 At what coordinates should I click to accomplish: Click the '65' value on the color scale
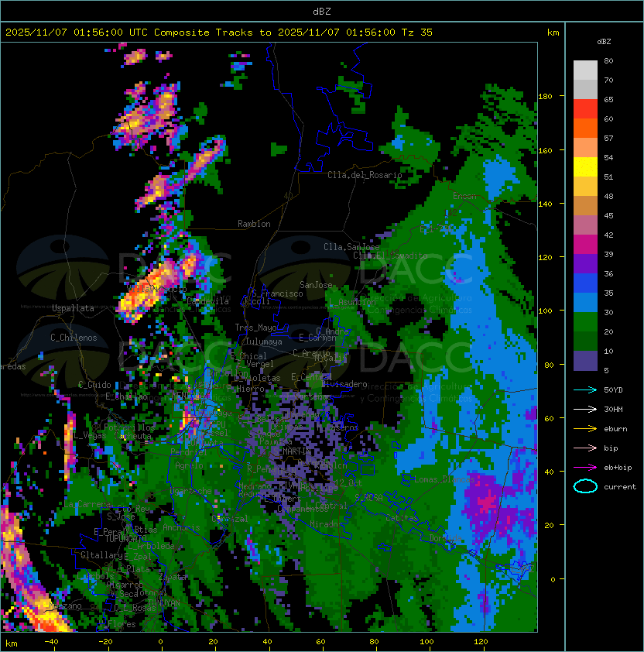coord(608,99)
